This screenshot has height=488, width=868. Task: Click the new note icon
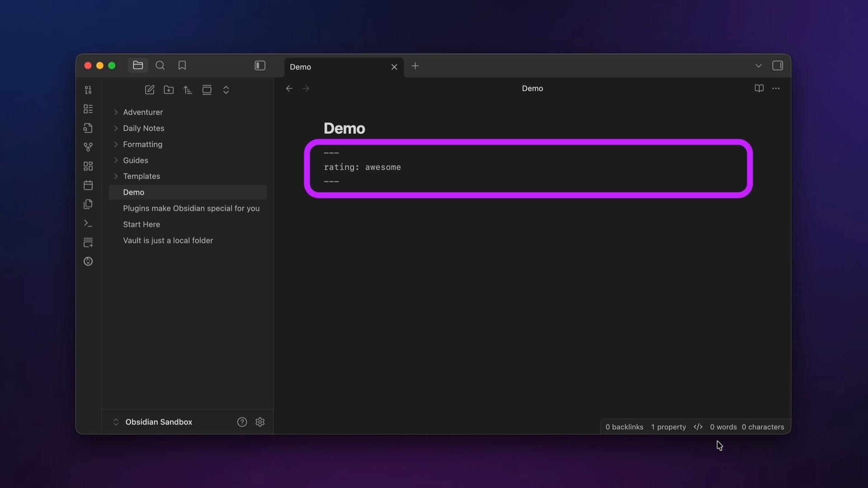[x=150, y=90]
